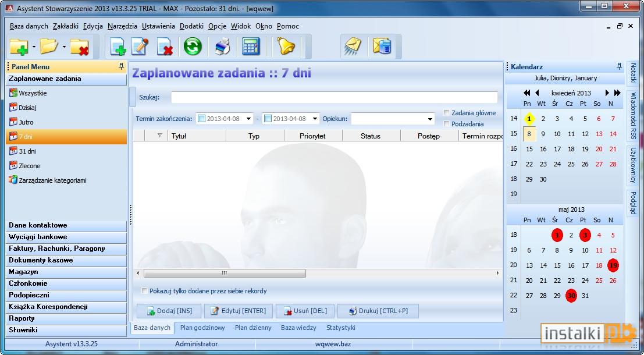Image resolution: width=644 pixels, height=355 pixels.
Task: Expand Członkowie section
Action: coord(66,283)
